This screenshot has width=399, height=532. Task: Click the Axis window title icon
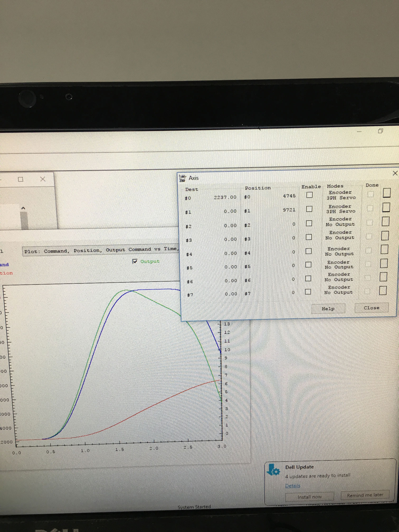click(x=182, y=178)
